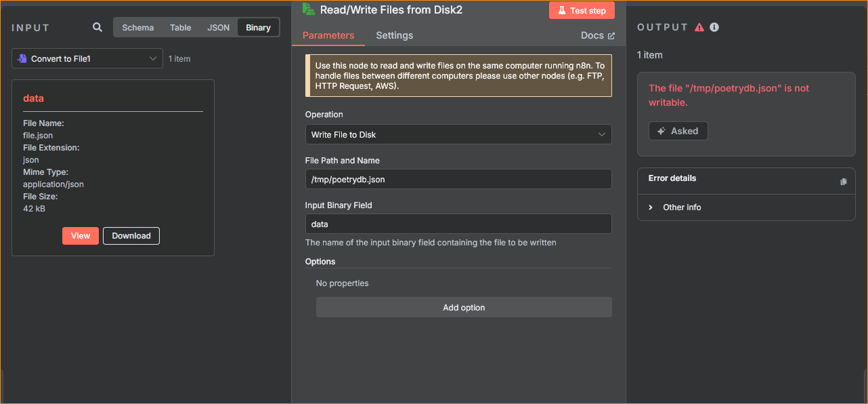
Task: Open the Docs link
Action: coord(598,35)
